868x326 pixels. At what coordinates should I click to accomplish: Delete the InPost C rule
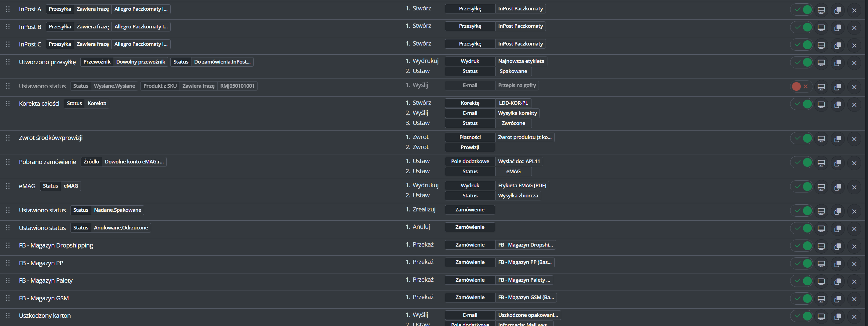pyautogui.click(x=854, y=45)
